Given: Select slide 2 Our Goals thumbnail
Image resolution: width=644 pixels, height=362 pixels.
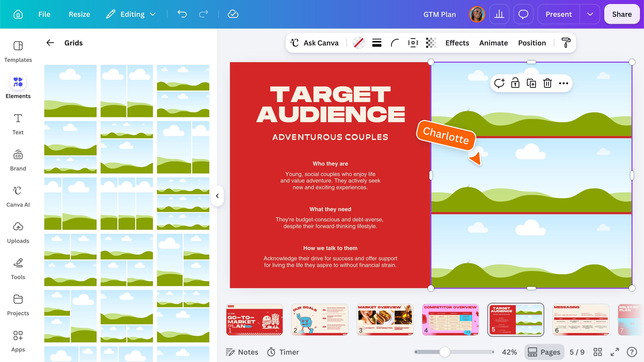Looking at the screenshot, I should tap(320, 320).
